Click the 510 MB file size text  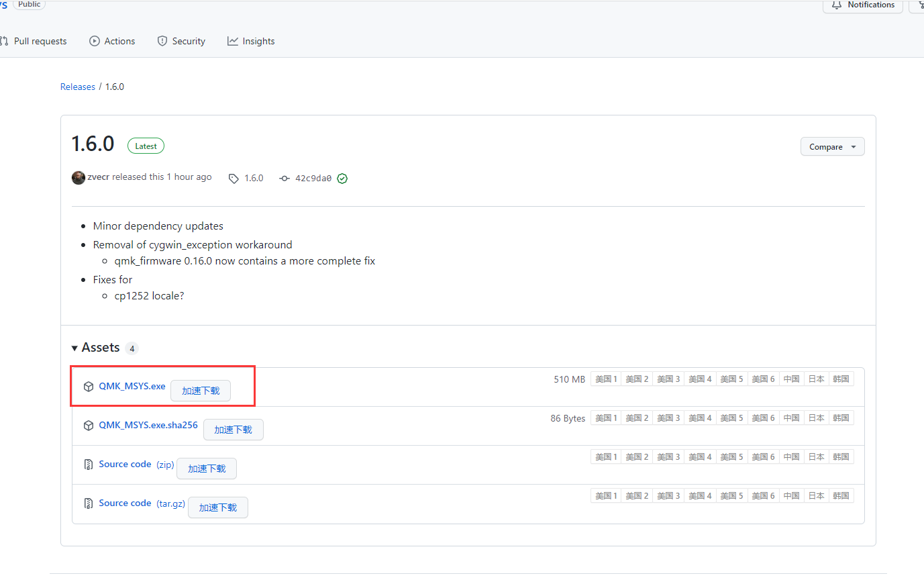(x=570, y=379)
